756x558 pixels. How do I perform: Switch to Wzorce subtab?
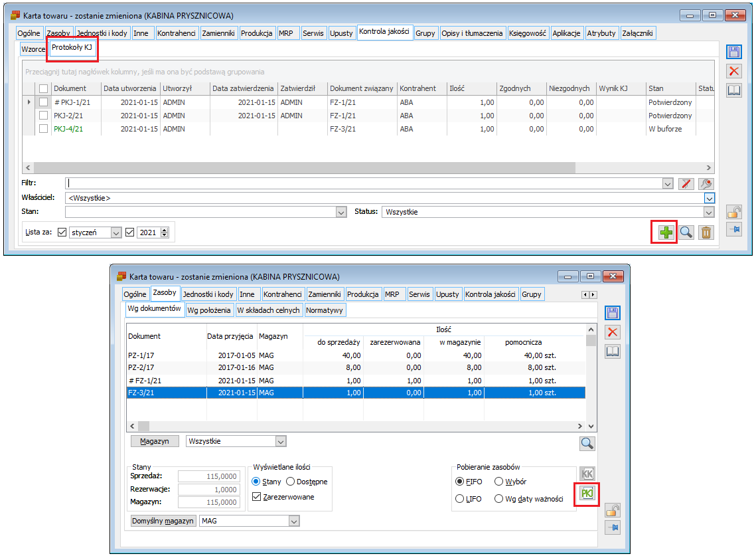click(x=33, y=49)
